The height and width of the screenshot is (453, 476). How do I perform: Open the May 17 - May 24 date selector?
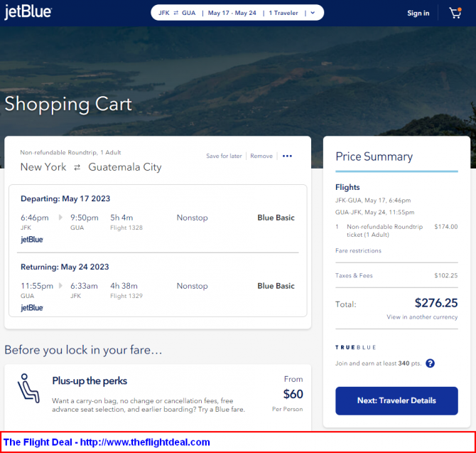point(232,13)
